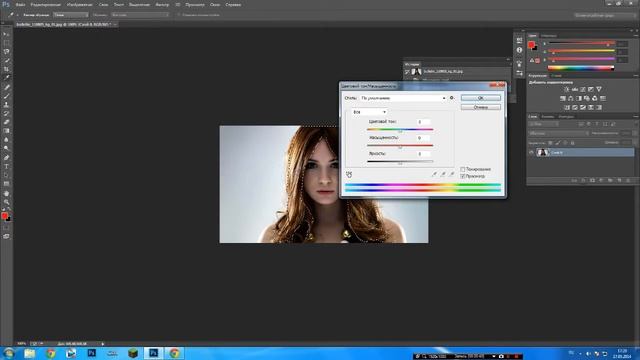Image resolution: width=640 pixels, height=360 pixels.
Task: Open Chrome from the taskbar
Action: point(51,353)
